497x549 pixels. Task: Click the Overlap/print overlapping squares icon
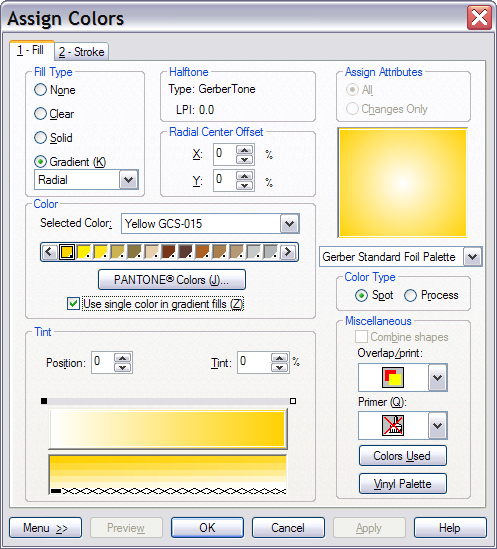(x=393, y=377)
